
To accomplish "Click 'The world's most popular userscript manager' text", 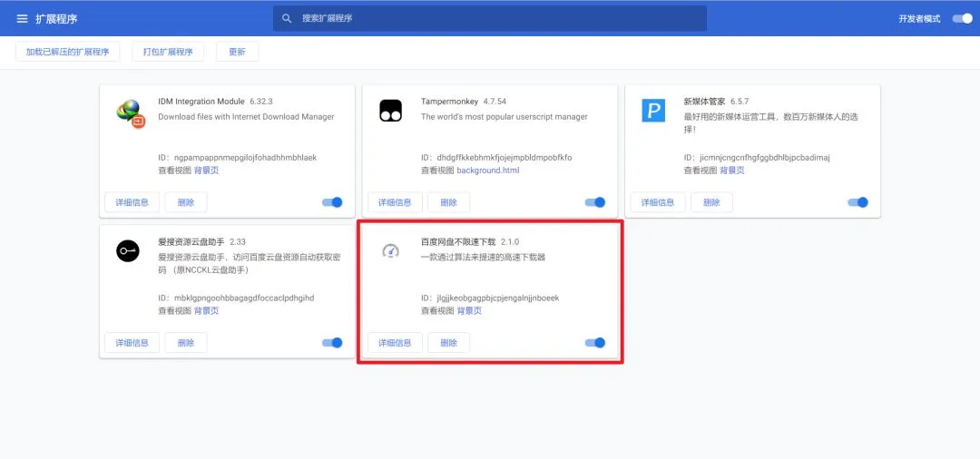I will 505,117.
